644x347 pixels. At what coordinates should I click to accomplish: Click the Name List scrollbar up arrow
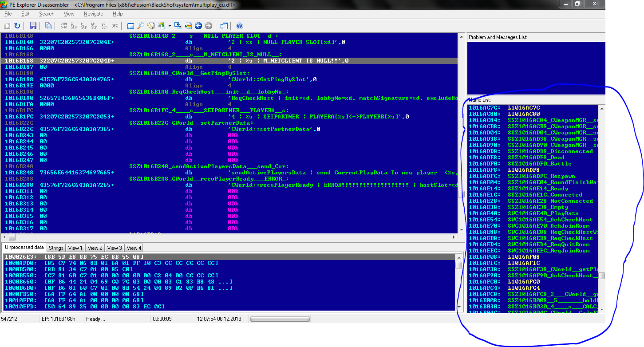click(x=601, y=108)
